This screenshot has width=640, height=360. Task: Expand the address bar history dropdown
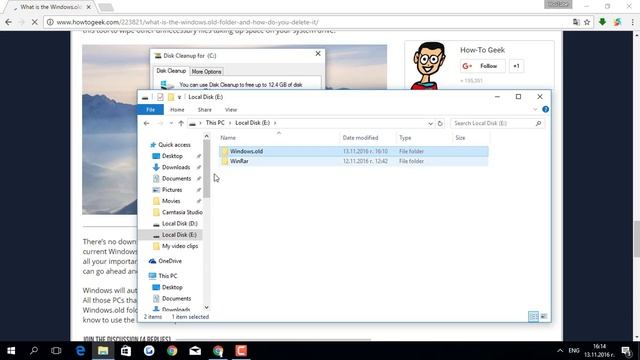(430, 123)
